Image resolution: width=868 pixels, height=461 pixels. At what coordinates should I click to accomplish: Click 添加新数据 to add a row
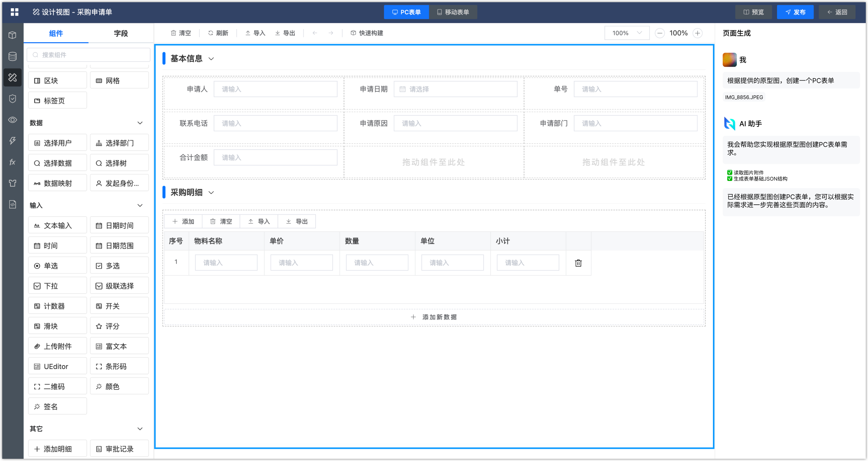[x=434, y=317]
